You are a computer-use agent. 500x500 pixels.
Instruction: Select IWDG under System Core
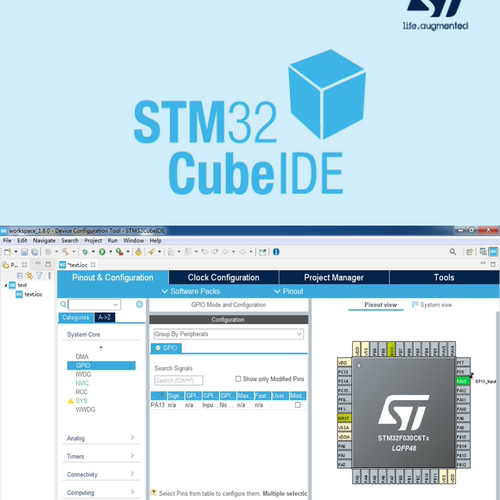(83, 374)
